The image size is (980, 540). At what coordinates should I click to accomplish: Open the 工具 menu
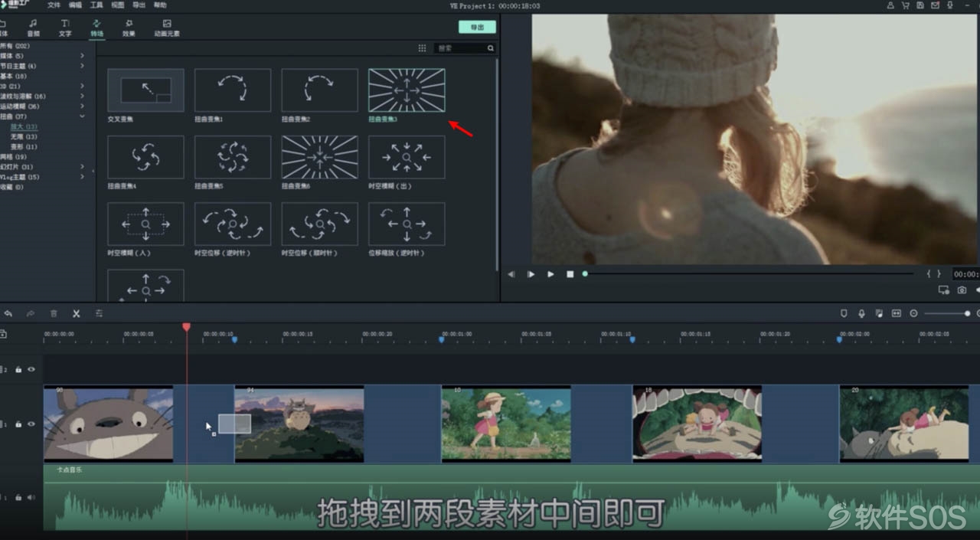point(96,5)
